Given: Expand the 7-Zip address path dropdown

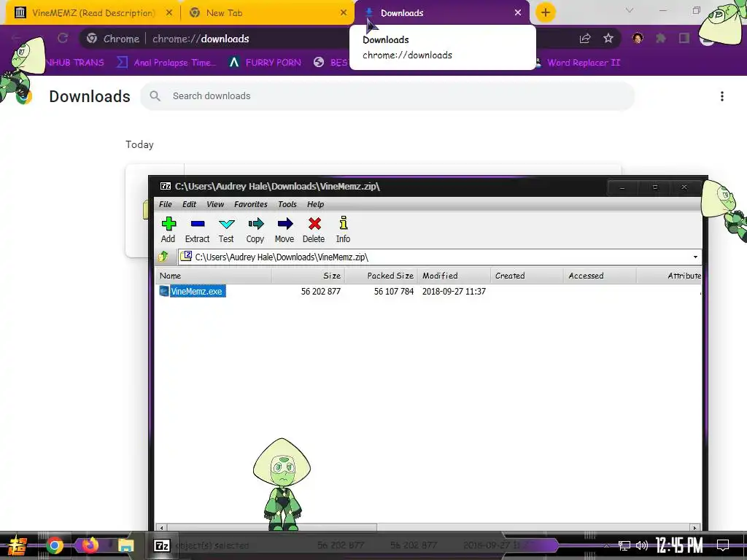Looking at the screenshot, I should (695, 257).
